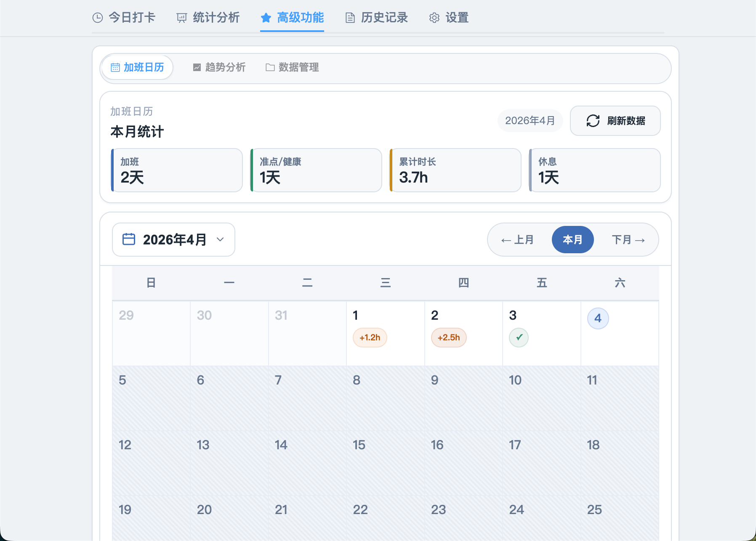This screenshot has height=541, width=756.
Task: Click the clock icon beside 今日打卡
Action: [98, 18]
